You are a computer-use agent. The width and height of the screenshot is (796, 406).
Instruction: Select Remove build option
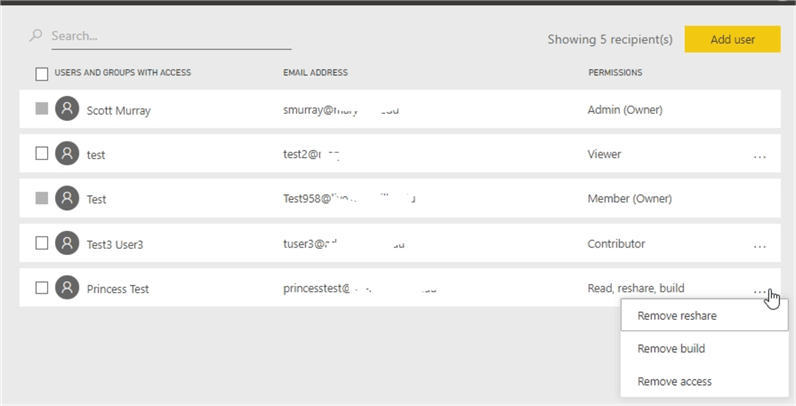pos(671,349)
